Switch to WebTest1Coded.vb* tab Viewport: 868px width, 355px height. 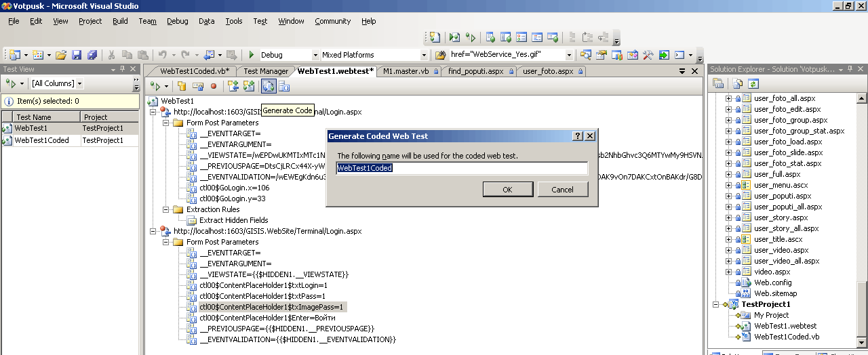click(194, 71)
